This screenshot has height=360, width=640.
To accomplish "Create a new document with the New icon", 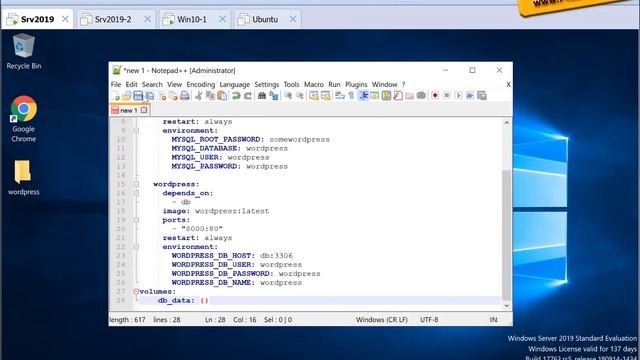I will [116, 96].
